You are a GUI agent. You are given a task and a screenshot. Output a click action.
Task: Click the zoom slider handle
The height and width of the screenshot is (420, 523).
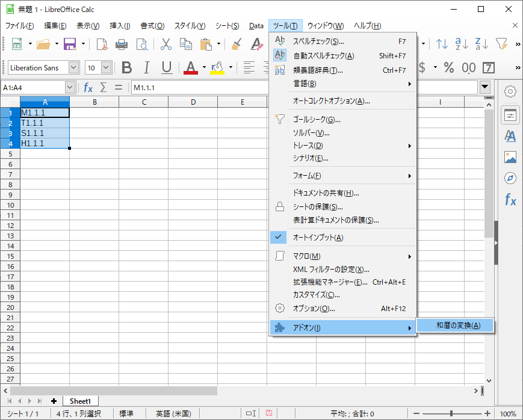451,413
